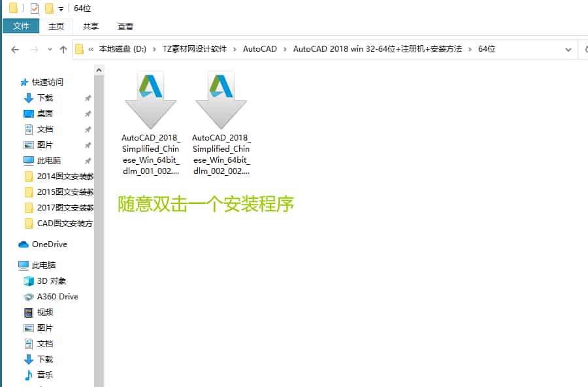Click the up-directory arrow button
The image size is (588, 387).
pyautogui.click(x=63, y=50)
